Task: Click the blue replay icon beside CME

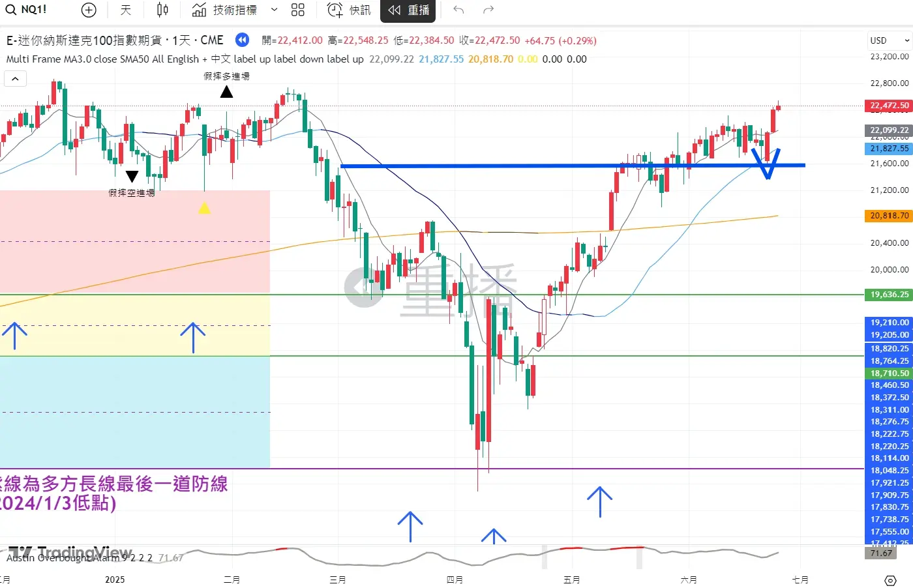Action: (242, 40)
